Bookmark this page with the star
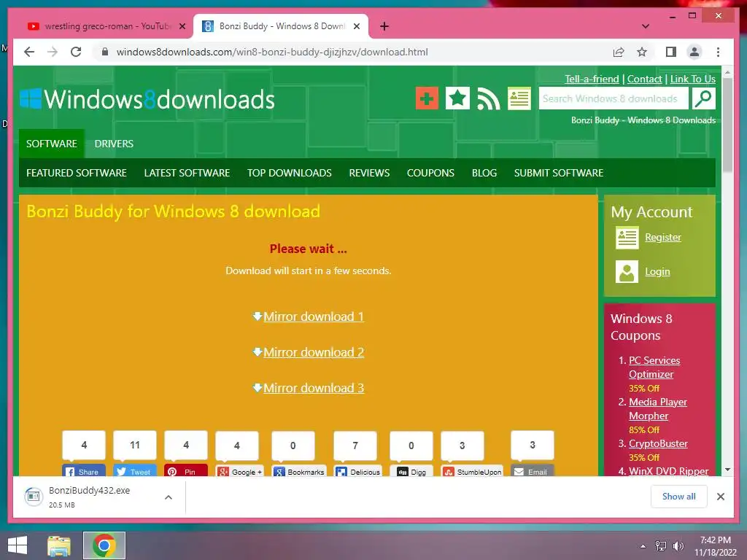The width and height of the screenshot is (747, 560). tap(642, 52)
